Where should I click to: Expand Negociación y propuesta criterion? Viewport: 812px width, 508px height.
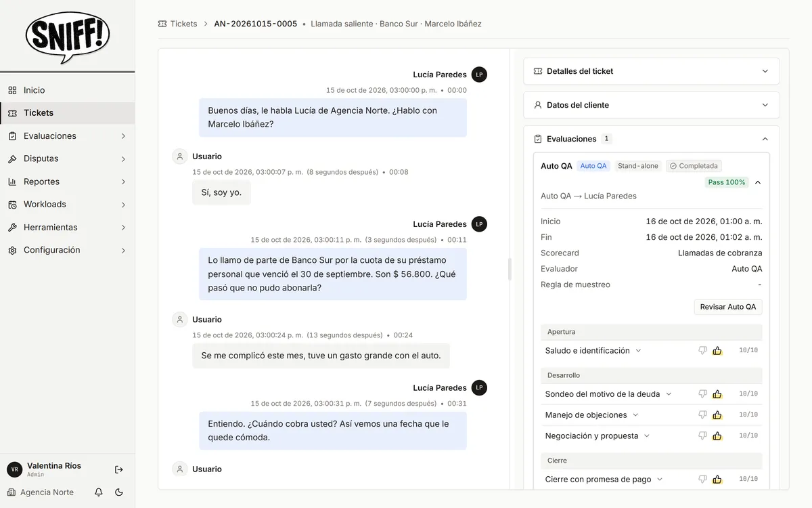647,436
